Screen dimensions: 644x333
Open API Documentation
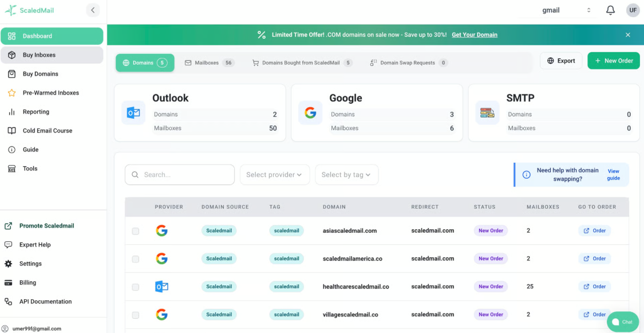(x=38, y=301)
